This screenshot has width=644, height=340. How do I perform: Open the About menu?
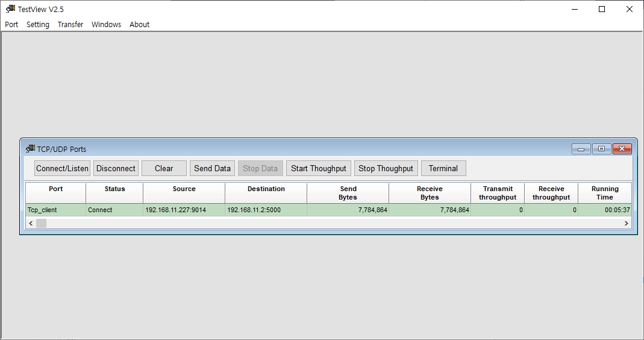tap(139, 25)
